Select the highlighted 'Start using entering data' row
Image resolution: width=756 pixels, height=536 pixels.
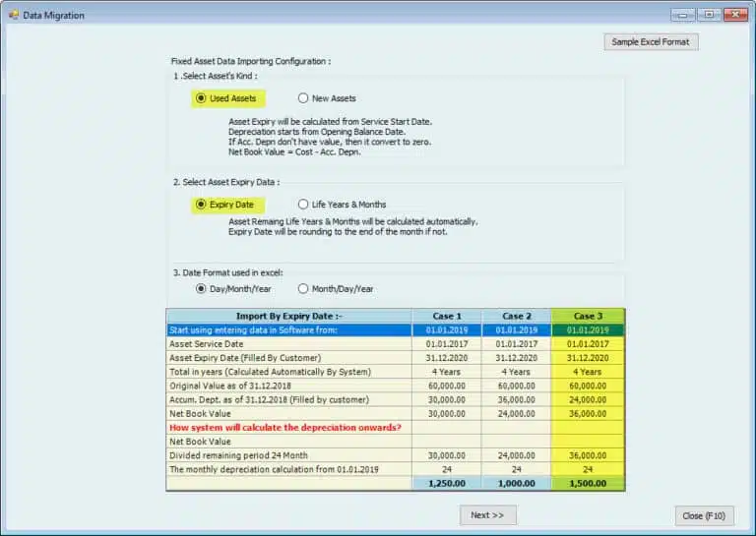(288, 330)
